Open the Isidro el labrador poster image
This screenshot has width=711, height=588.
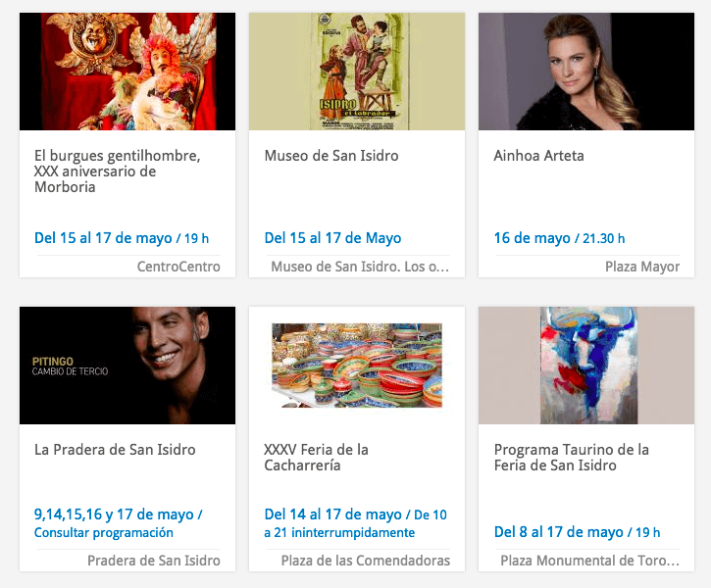tap(357, 72)
